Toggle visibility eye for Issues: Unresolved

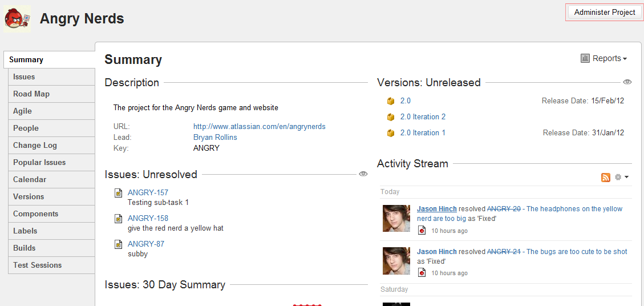tap(363, 174)
